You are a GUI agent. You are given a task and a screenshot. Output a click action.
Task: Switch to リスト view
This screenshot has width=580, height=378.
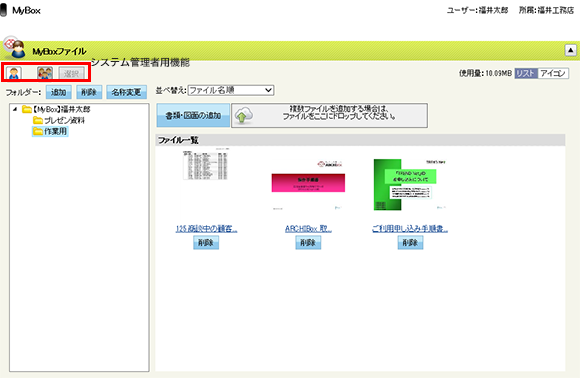(x=526, y=73)
